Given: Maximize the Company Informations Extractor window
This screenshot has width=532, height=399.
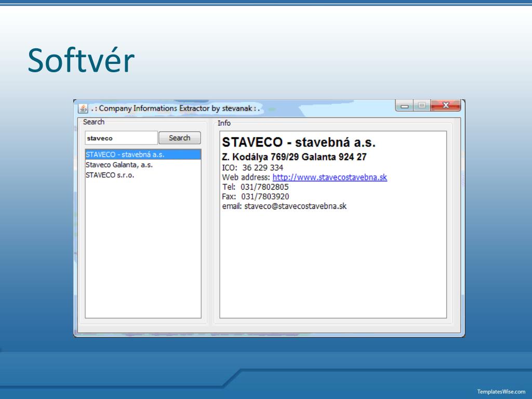Looking at the screenshot, I should [422, 105].
